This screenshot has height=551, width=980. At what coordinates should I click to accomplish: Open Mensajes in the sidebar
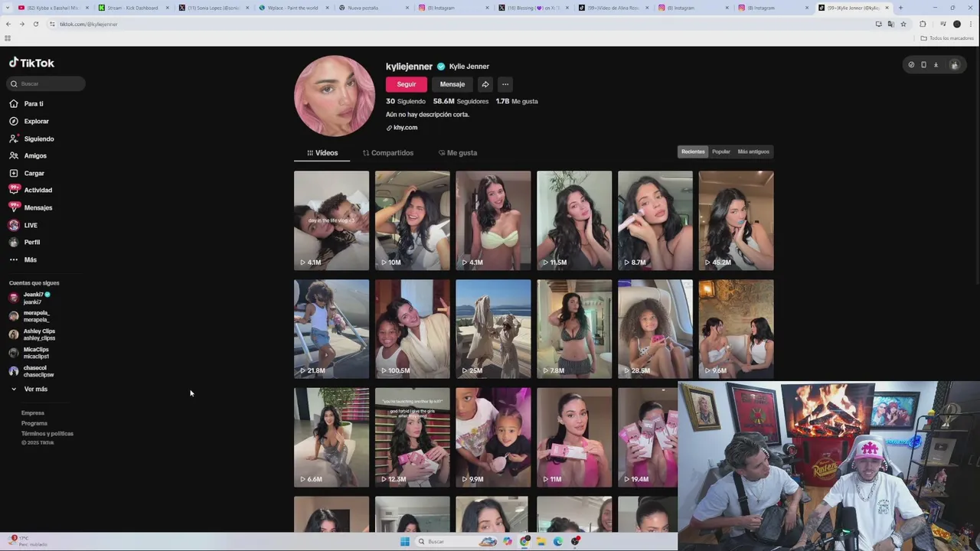(x=31, y=207)
